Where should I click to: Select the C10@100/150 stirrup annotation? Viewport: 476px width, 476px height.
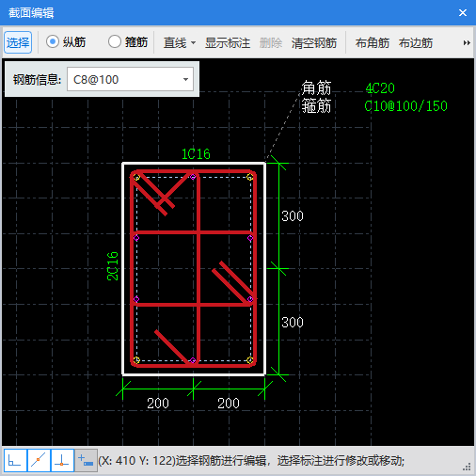tap(405, 105)
